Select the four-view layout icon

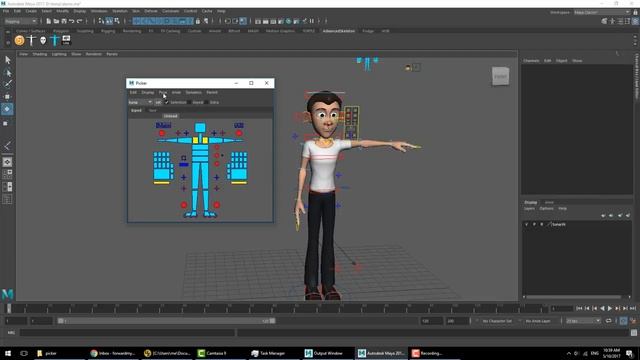click(7, 174)
